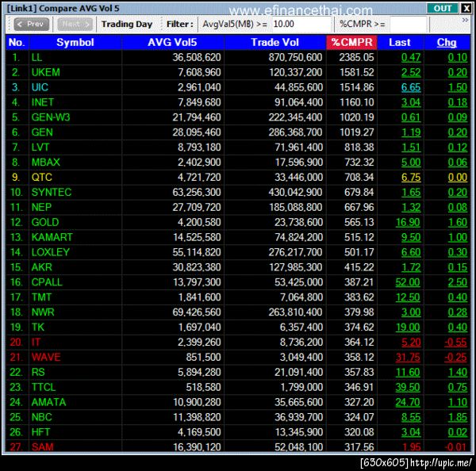This screenshot has height=471, width=476.
Task: Click TTCL last price 39.50
Action: [408, 387]
